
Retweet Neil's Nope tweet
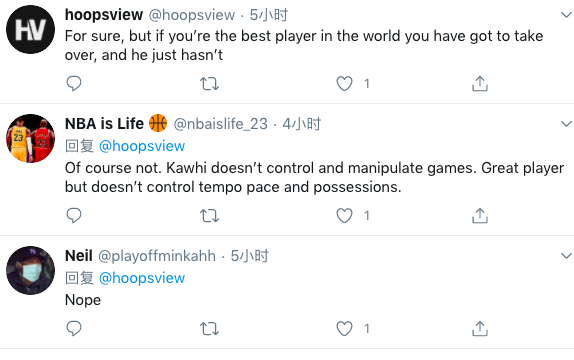(x=209, y=329)
